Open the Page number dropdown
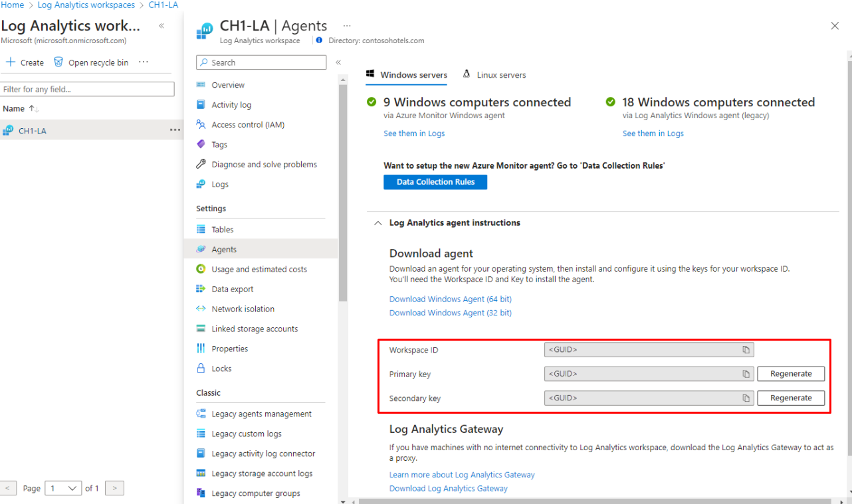The height and width of the screenshot is (504, 852). click(62, 487)
